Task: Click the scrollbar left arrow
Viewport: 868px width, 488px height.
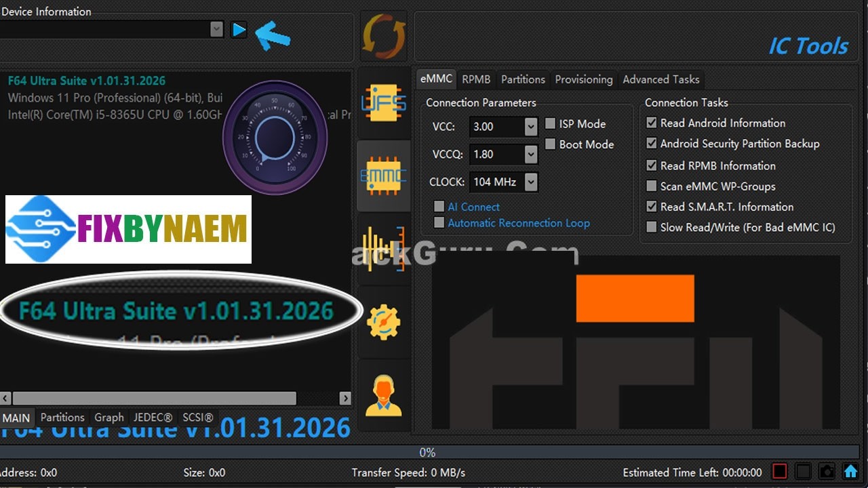Action: point(5,398)
